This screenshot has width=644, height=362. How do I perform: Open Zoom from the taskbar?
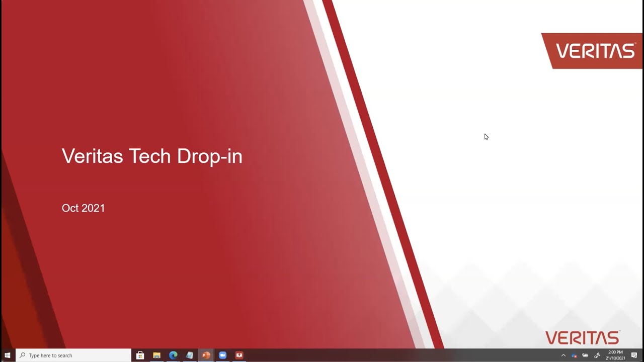tap(223, 355)
